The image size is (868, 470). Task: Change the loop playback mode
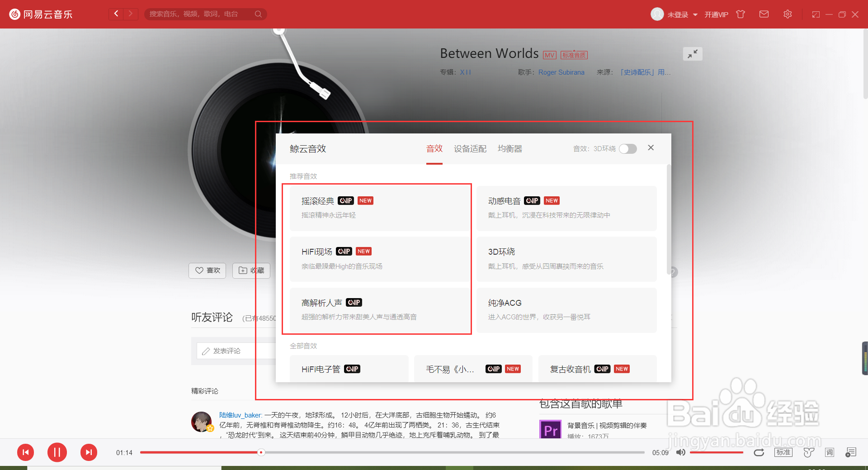pyautogui.click(x=759, y=452)
